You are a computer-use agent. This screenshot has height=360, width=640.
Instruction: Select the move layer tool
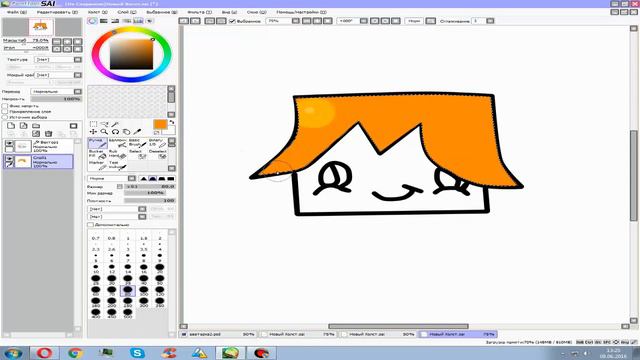(93, 132)
